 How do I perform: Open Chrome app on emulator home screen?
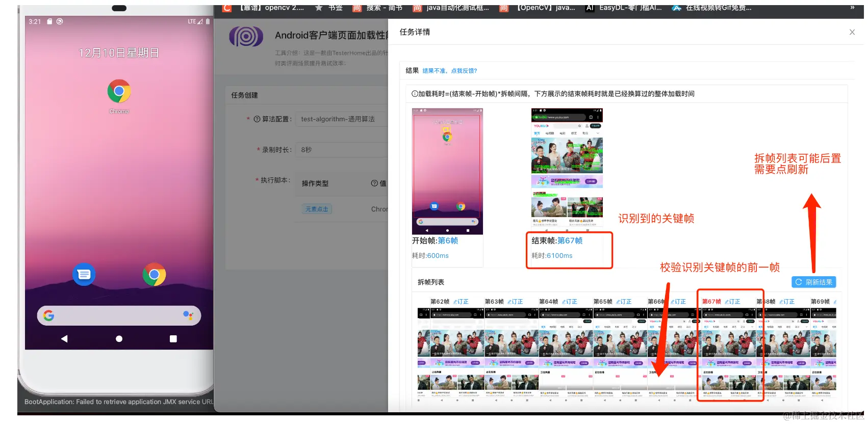[119, 92]
